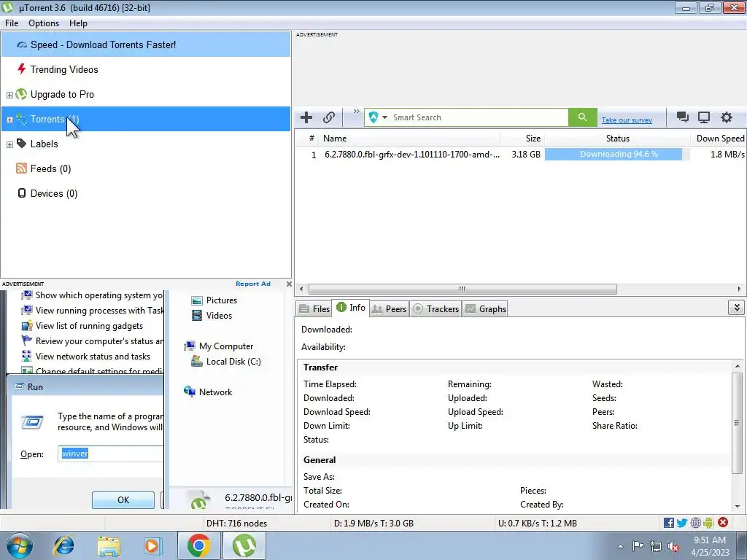Open the File menu
This screenshot has width=747, height=560.
(x=12, y=23)
